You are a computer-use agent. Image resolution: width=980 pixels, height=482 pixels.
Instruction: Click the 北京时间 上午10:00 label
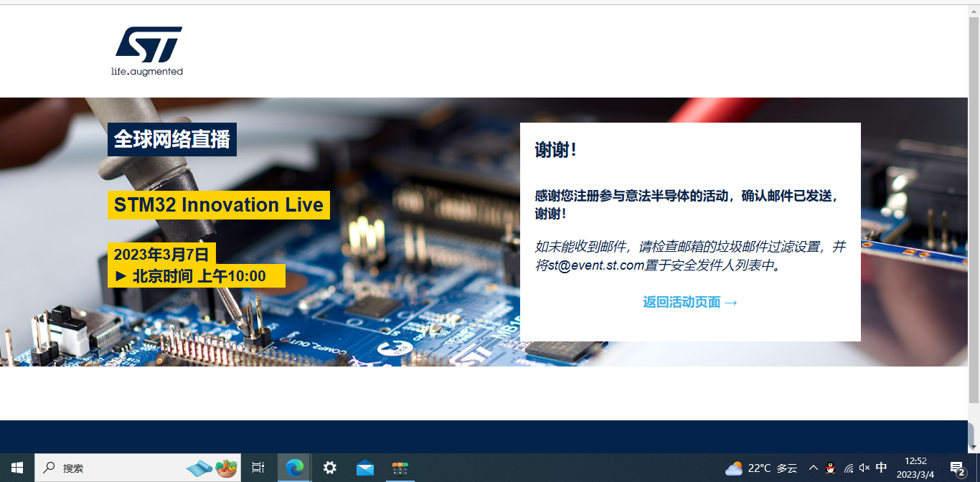click(x=197, y=276)
